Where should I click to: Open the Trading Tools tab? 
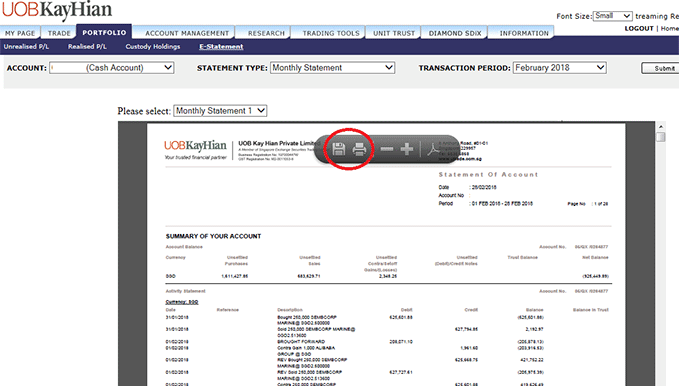pos(331,33)
